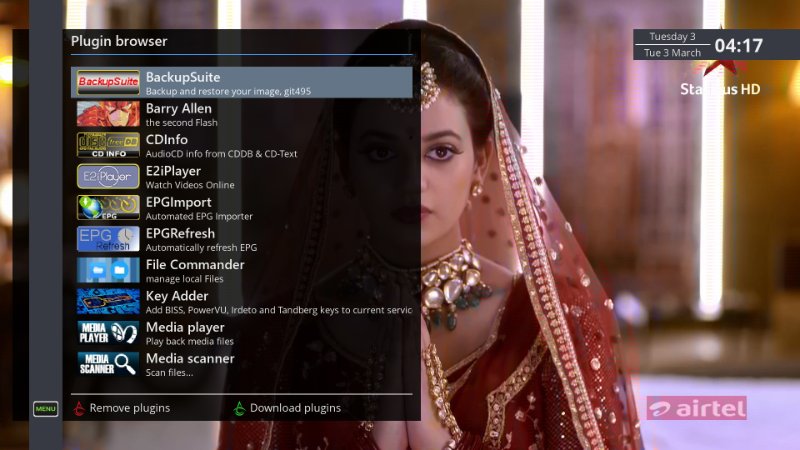Open the Media player icon
The image size is (800, 450).
(x=108, y=333)
